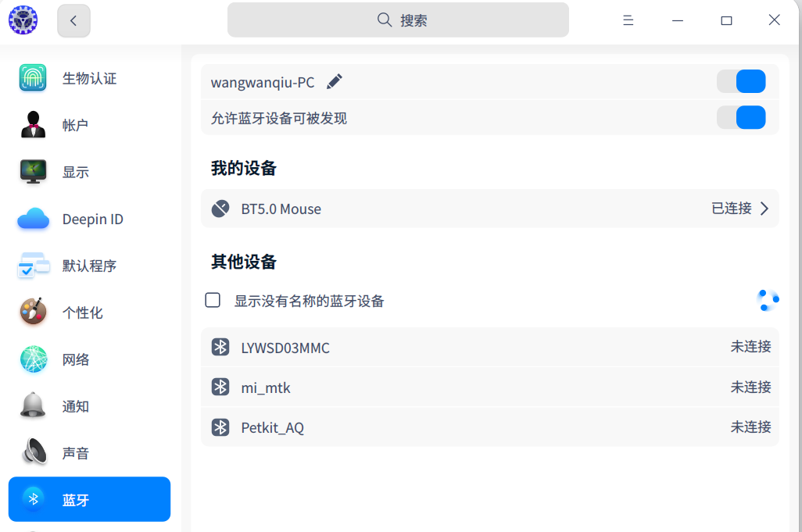Click the search field 搜索

point(398,20)
